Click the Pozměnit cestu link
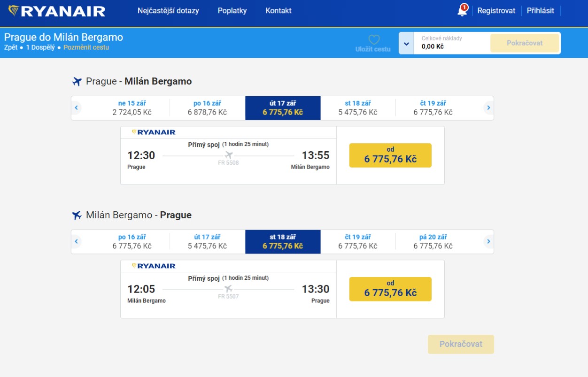This screenshot has width=588, height=377. pyautogui.click(x=86, y=47)
